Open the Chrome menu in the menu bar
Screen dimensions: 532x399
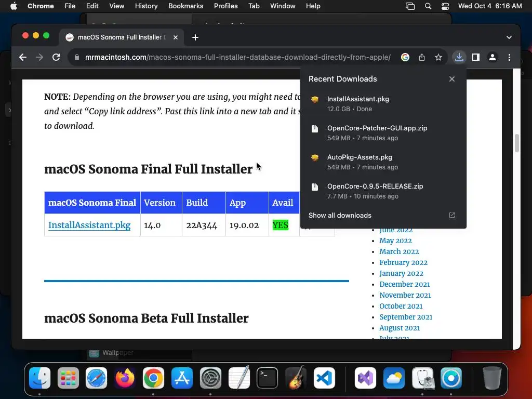tap(41, 6)
